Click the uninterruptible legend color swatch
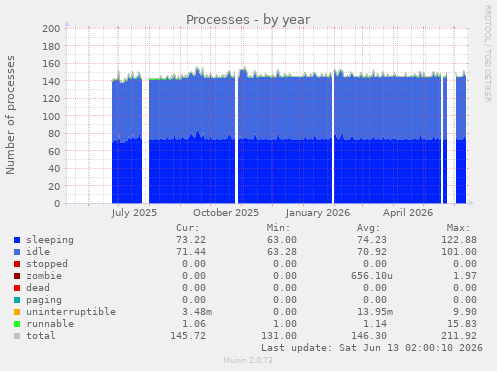Image resolution: width=497 pixels, height=371 pixels. point(17,312)
